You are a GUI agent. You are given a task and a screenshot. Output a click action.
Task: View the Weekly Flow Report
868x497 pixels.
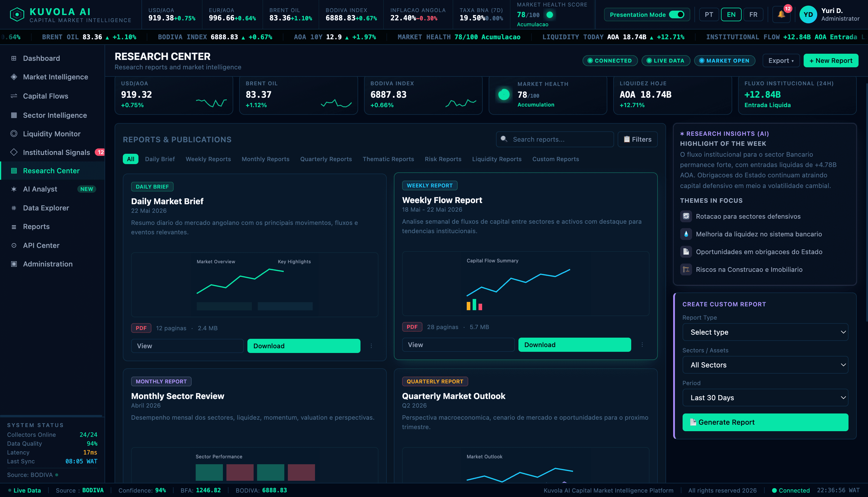click(x=458, y=345)
